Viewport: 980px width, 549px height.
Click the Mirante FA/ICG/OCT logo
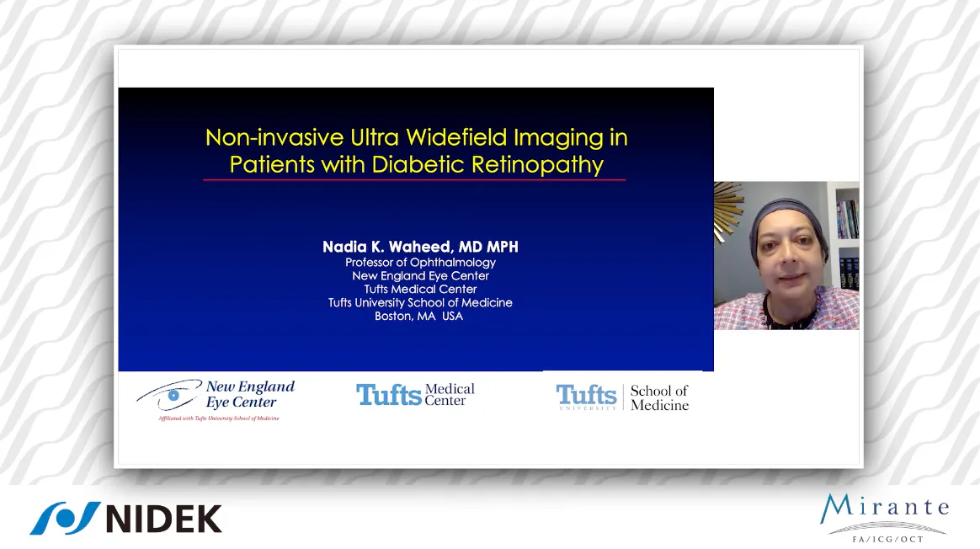(886, 519)
